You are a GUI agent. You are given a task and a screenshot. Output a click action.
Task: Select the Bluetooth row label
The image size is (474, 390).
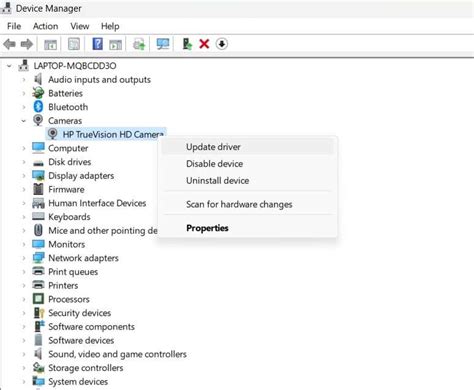pyautogui.click(x=68, y=107)
